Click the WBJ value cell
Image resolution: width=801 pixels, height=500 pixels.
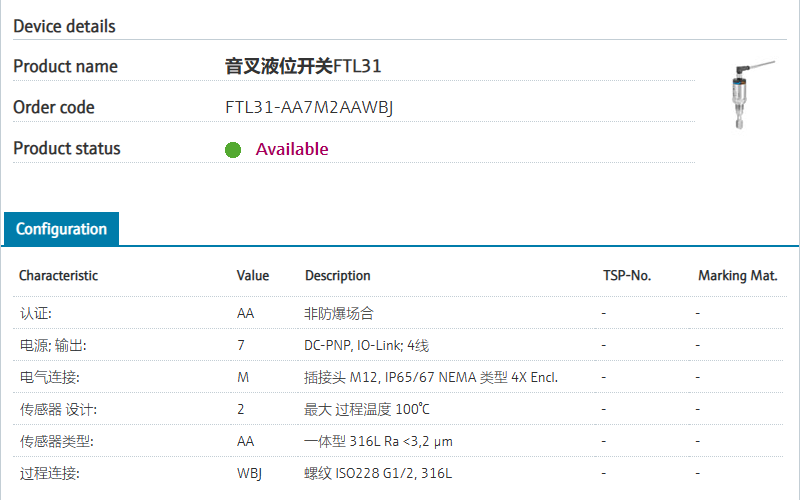click(x=249, y=473)
